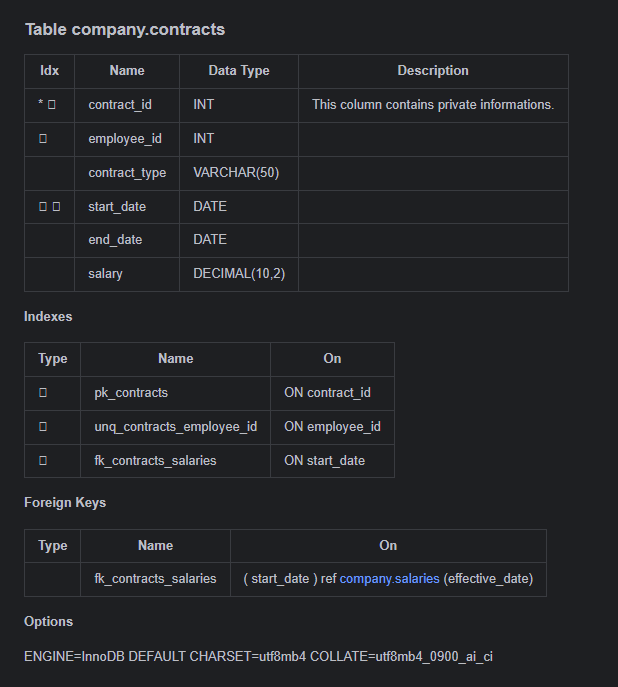The width and height of the screenshot is (618, 687).
Task: Click the index type icon for unq_contracts_employee_id
Action: pyautogui.click(x=43, y=427)
